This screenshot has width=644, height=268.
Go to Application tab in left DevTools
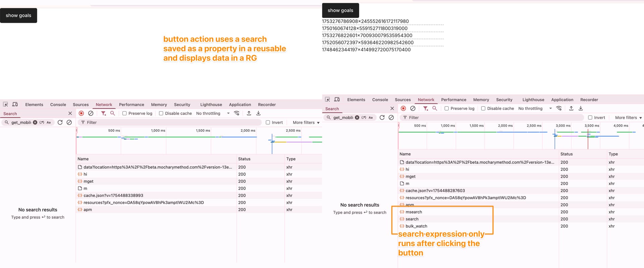[x=240, y=105]
